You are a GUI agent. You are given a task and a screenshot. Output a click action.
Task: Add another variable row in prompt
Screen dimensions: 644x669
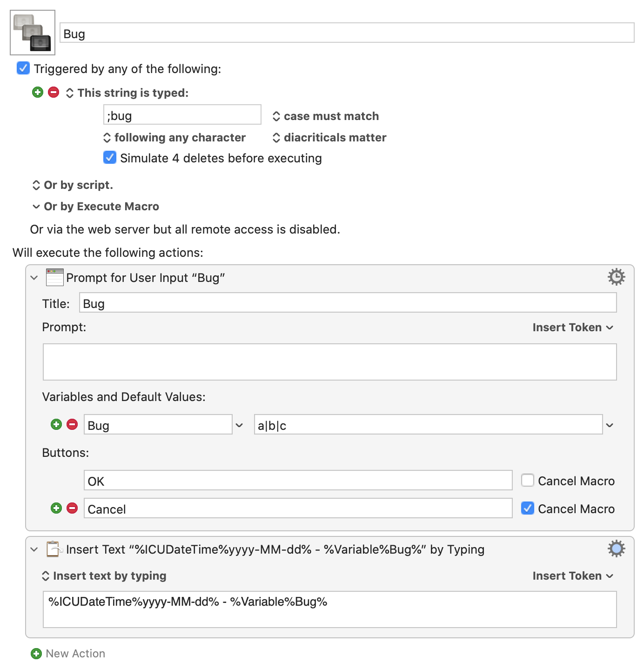point(56,424)
